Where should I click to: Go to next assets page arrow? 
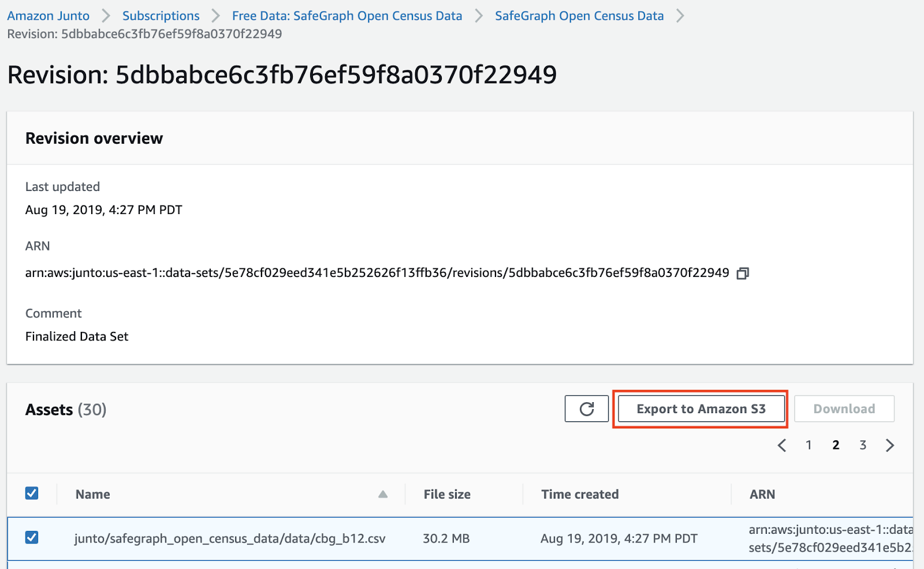tap(890, 446)
